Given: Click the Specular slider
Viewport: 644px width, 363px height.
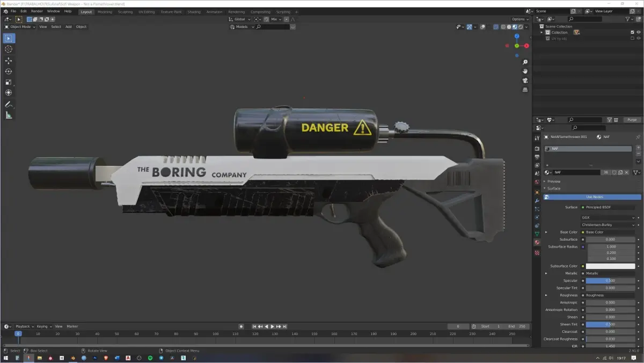Looking at the screenshot, I should coord(610,280).
